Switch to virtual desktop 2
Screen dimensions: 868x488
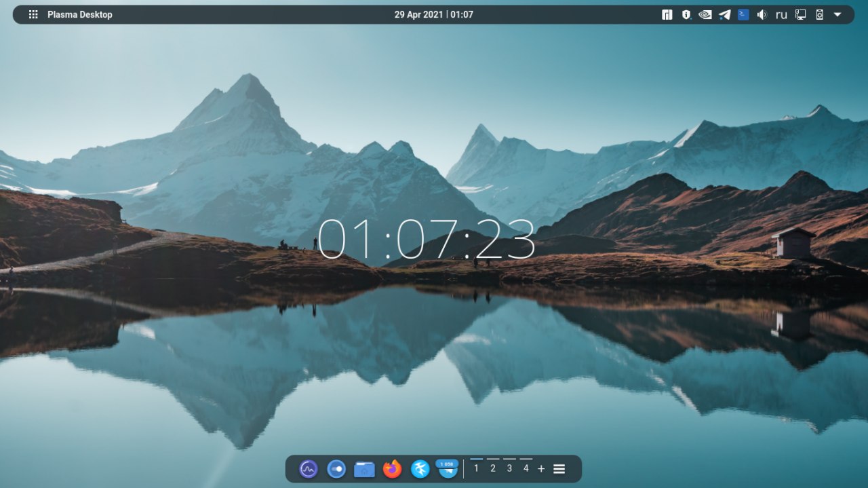point(493,468)
